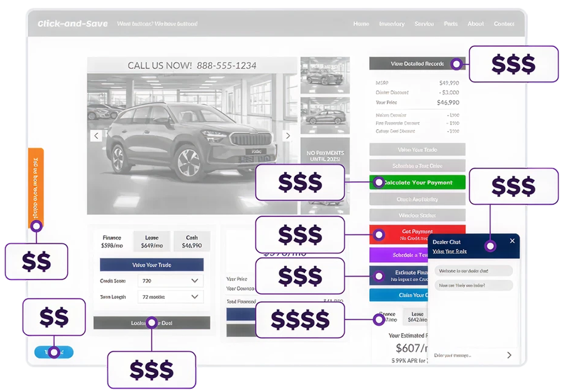
Task: Select the first car thumbnail image
Action: [325, 75]
